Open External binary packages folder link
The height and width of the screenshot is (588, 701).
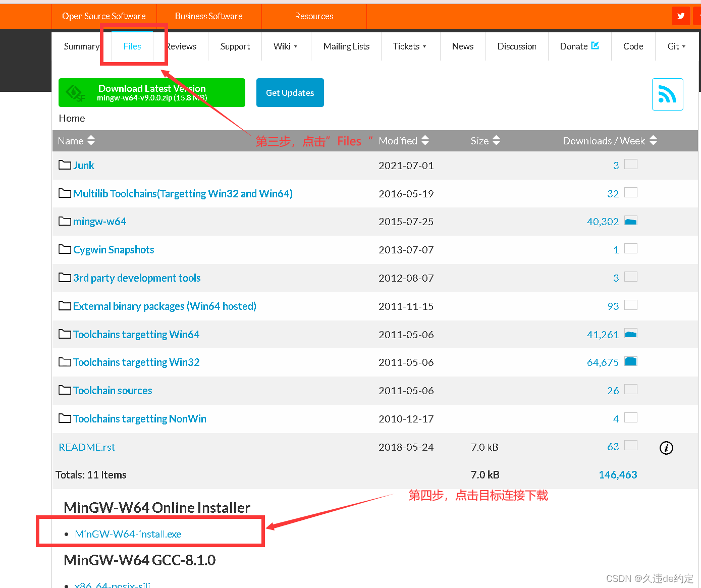165,306
